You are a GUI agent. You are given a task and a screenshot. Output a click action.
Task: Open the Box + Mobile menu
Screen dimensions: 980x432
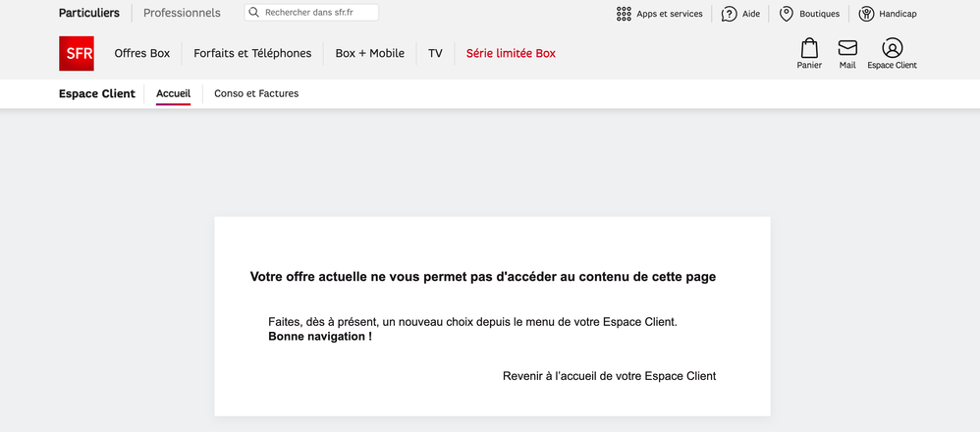(x=369, y=53)
